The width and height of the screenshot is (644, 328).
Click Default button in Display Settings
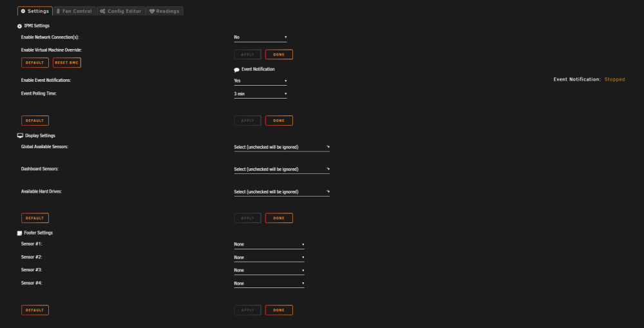point(35,218)
